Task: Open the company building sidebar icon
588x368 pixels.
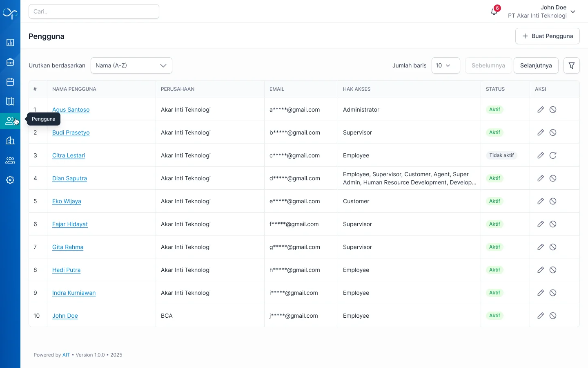Action: tap(10, 141)
